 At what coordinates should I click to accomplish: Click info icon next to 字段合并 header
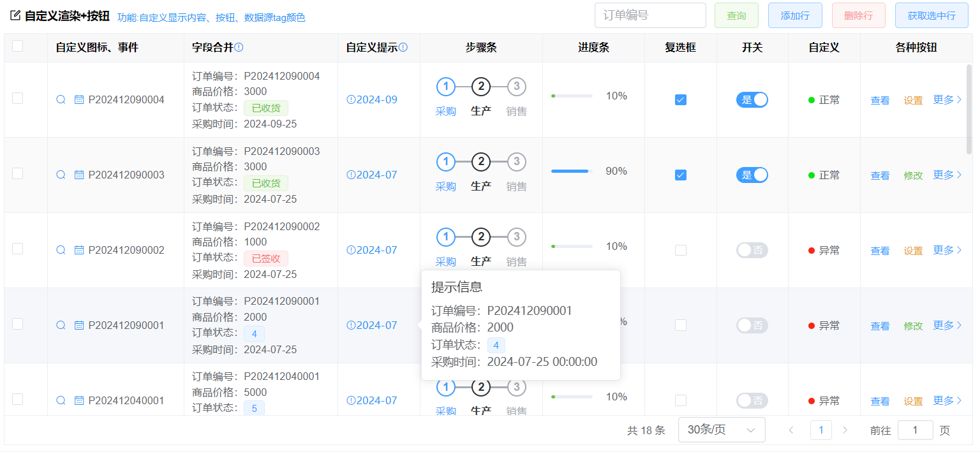point(239,47)
